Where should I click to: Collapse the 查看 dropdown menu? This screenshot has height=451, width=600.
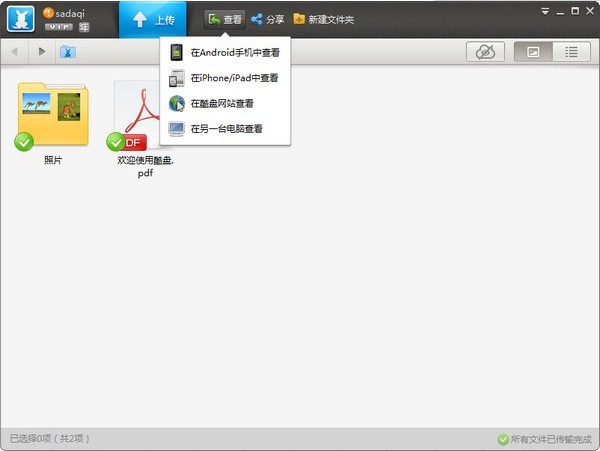coord(225,19)
